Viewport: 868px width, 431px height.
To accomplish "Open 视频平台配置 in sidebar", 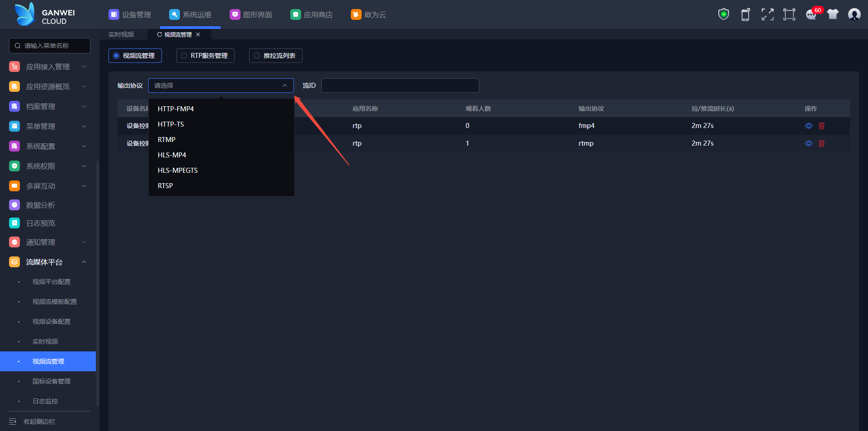I will click(52, 282).
